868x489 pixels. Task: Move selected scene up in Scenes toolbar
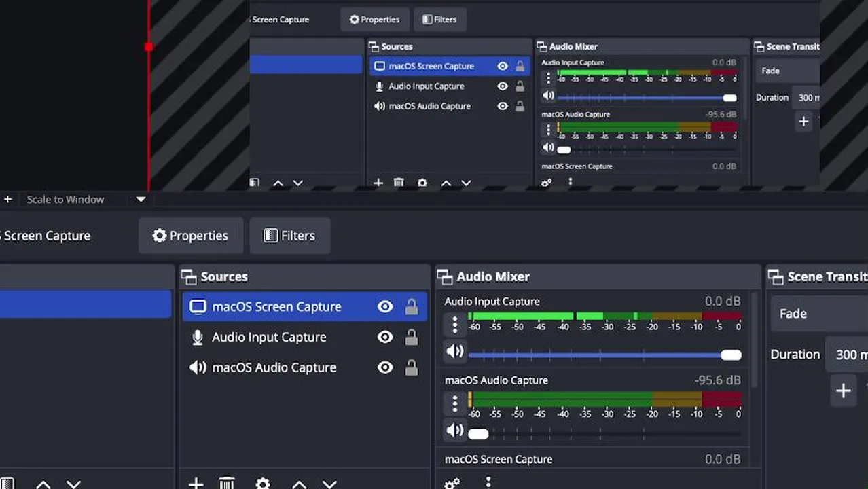pyautogui.click(x=43, y=484)
